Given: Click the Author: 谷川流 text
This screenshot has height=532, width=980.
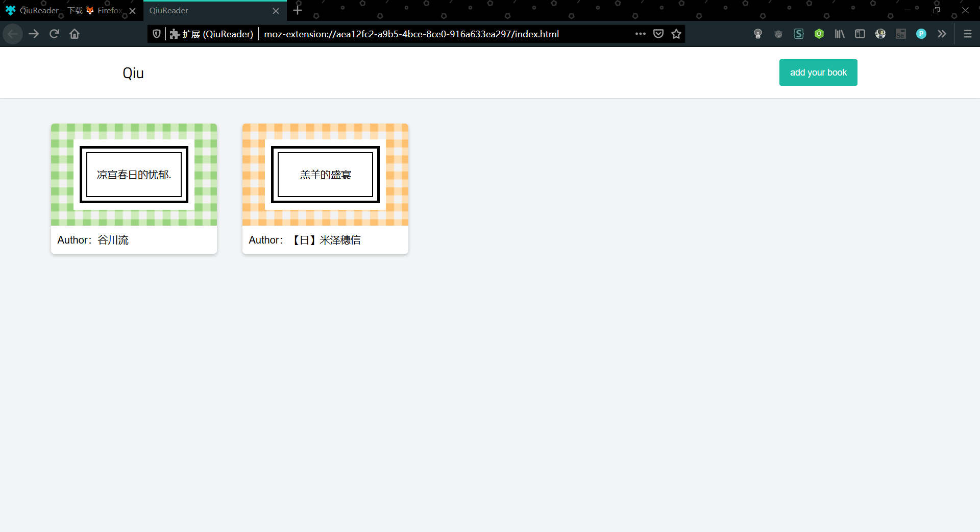Looking at the screenshot, I should click(x=93, y=240).
